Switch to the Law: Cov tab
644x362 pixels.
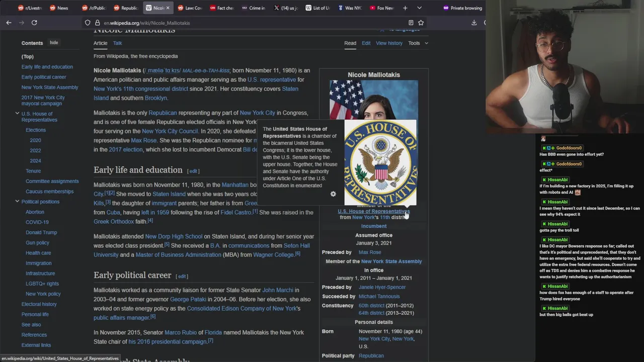click(x=190, y=8)
